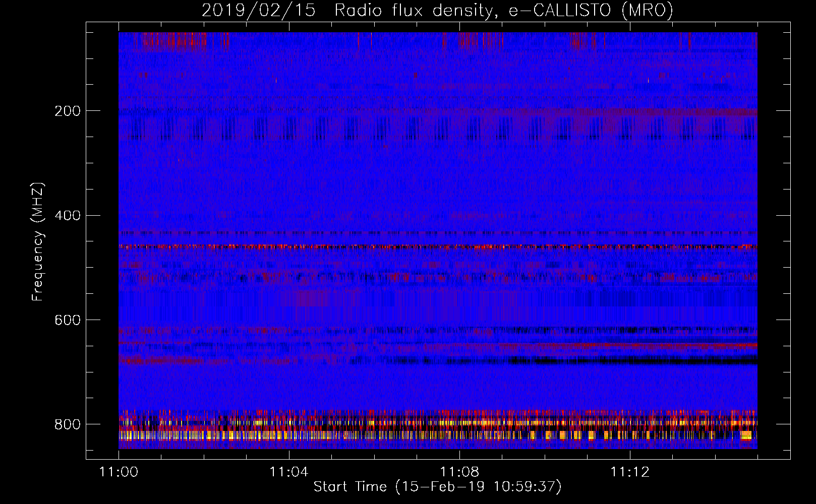Viewport: 816px width, 504px height.
Task: Click the 600 frequency tick label
Action: pos(68,320)
